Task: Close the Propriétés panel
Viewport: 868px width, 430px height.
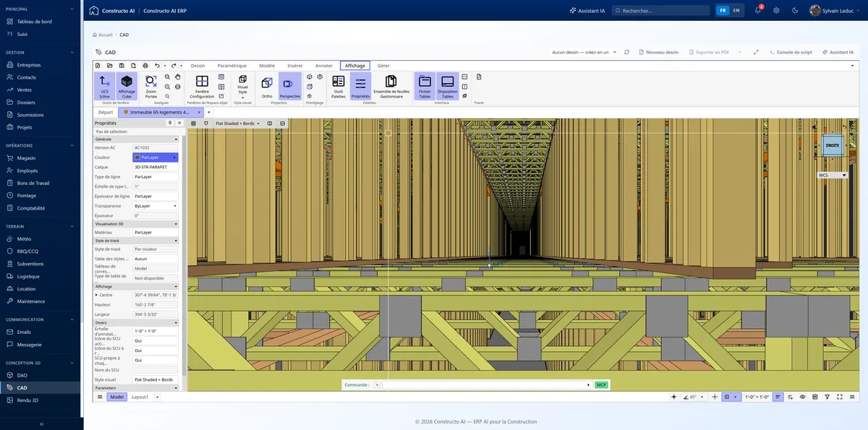Action: click(179, 124)
